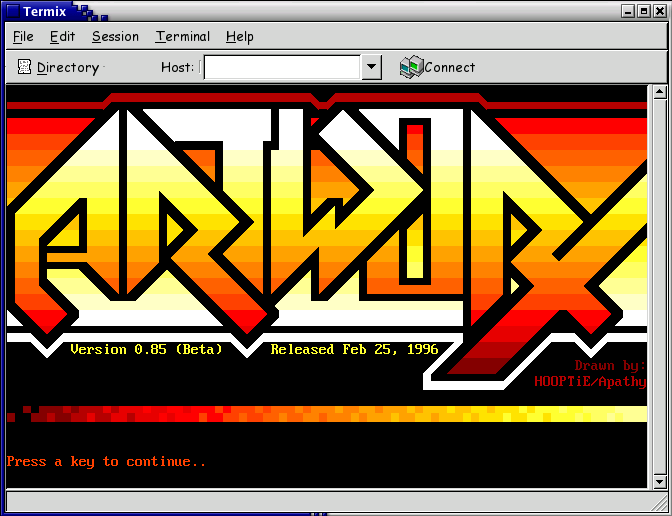Click the Directory button label
The width and height of the screenshot is (672, 516).
pos(68,68)
